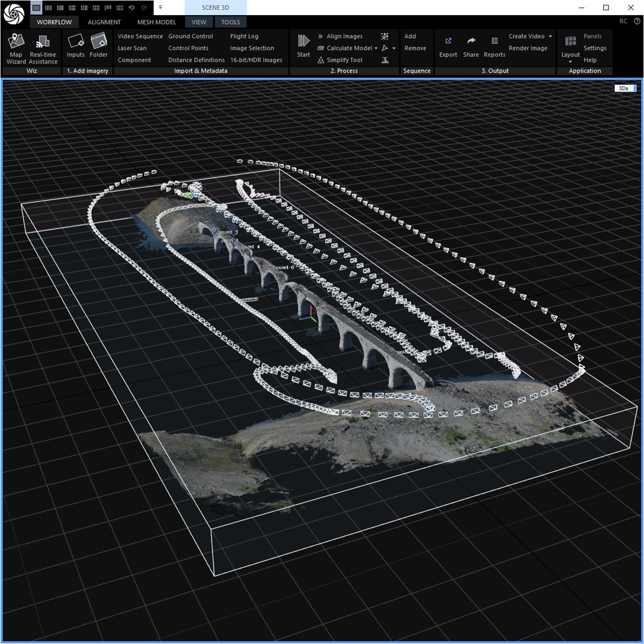644x644 pixels.
Task: Choose the sixth layout icon in title bar
Action: 96,8
